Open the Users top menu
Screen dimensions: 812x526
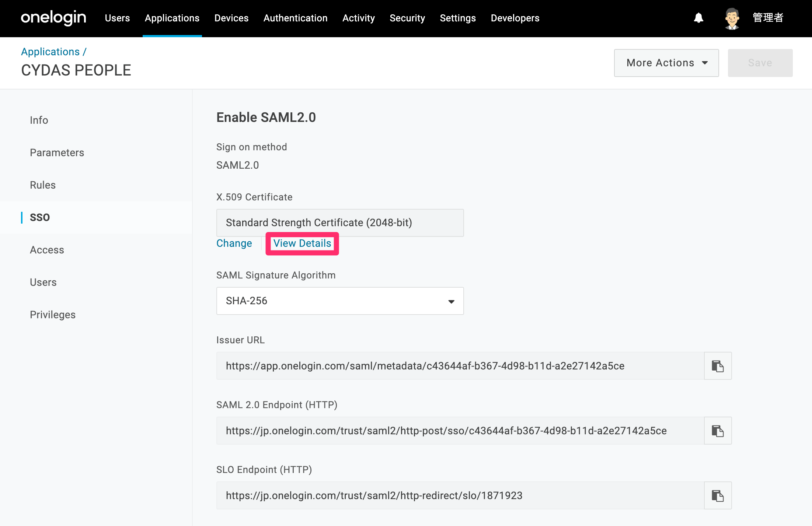pyautogui.click(x=117, y=18)
